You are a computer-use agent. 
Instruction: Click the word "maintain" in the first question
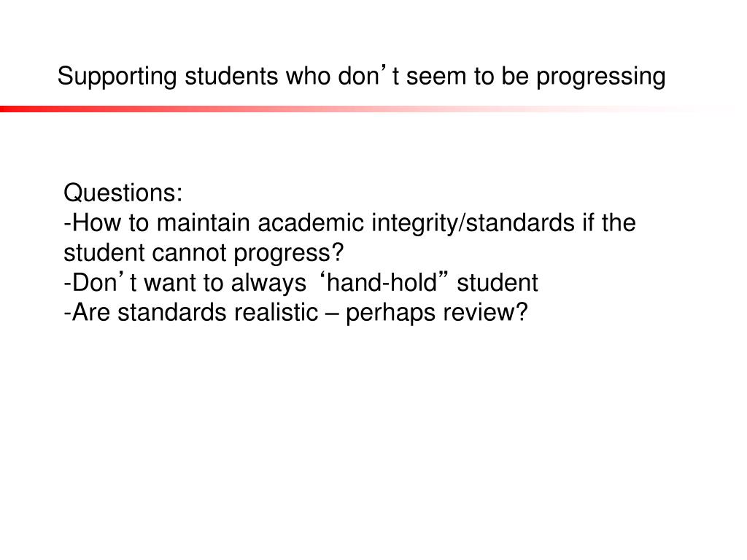coord(203,223)
